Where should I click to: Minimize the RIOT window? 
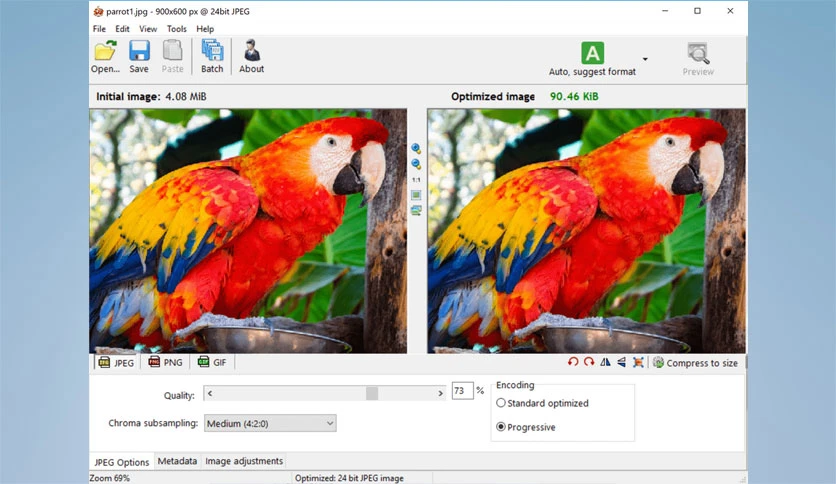point(665,11)
